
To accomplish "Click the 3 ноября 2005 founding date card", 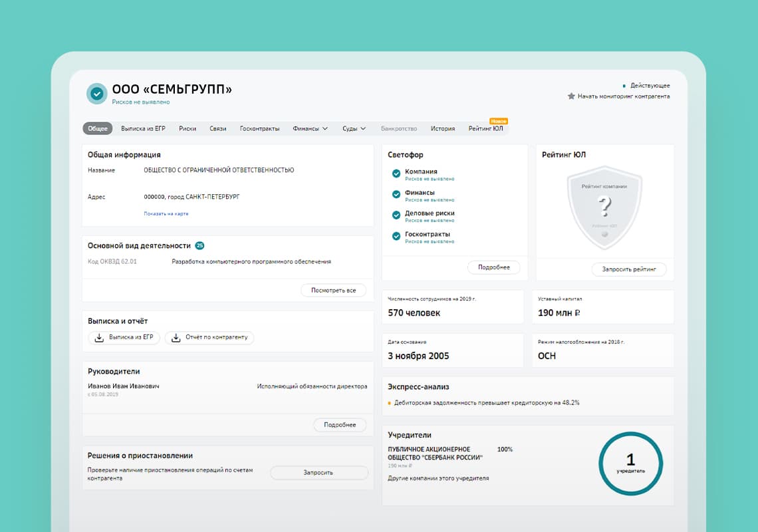I will click(453, 350).
